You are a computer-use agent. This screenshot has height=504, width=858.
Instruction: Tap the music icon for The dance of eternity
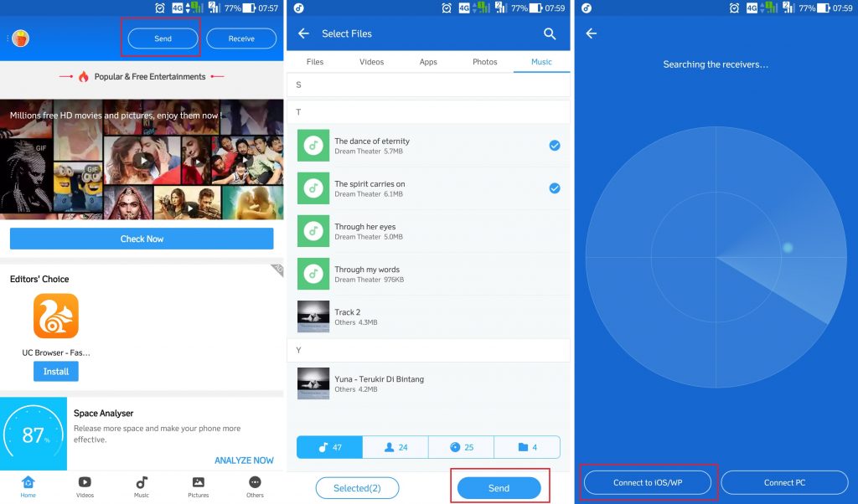point(313,146)
